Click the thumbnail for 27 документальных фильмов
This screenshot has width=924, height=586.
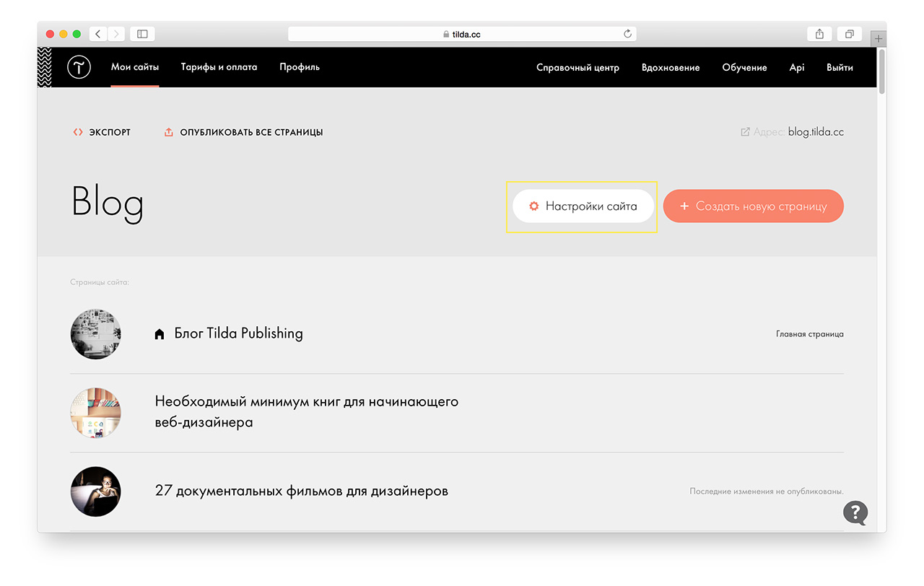[x=95, y=491]
